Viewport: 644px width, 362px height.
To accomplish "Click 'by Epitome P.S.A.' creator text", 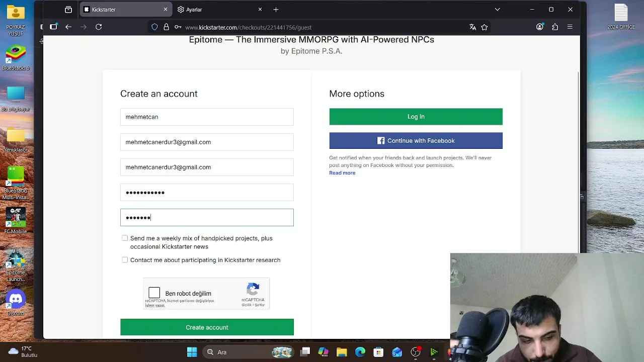I will 311,51.
